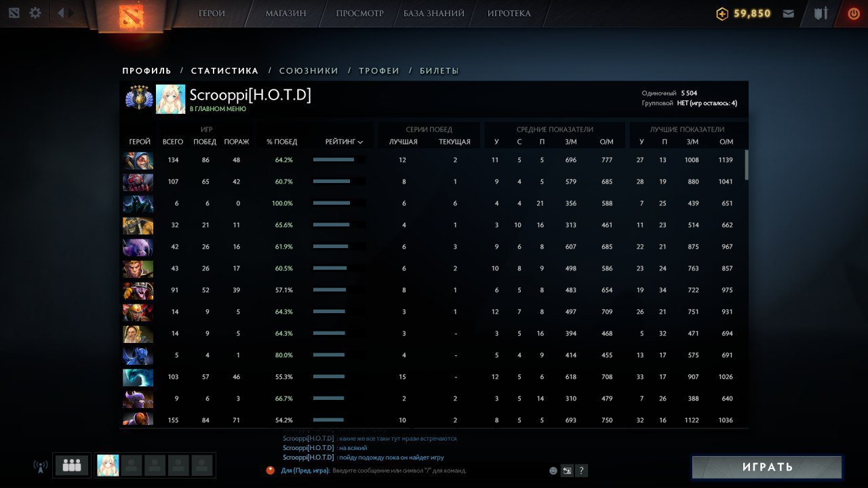Open the База знаний menu

point(434,14)
